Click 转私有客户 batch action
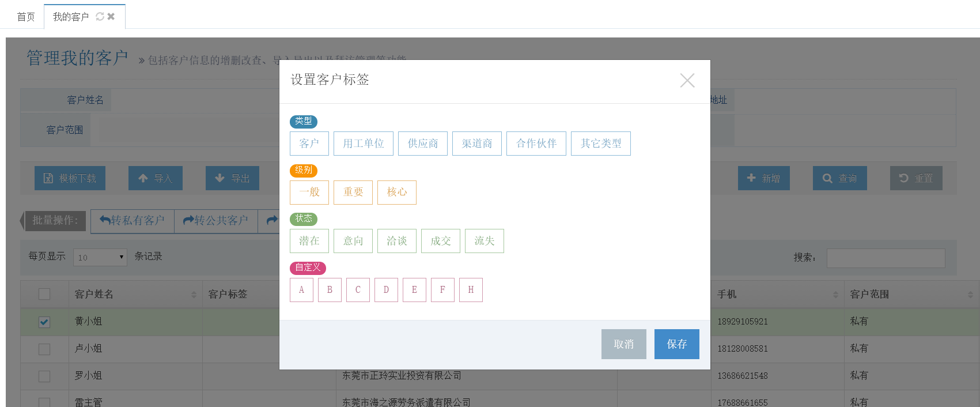The image size is (980, 407). coord(133,220)
